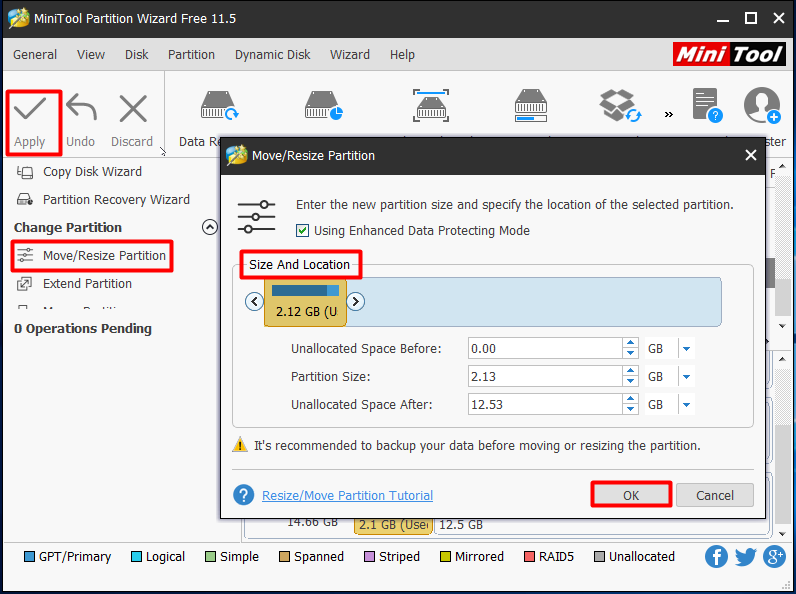
Task: Click the Register user icon
Action: (762, 106)
